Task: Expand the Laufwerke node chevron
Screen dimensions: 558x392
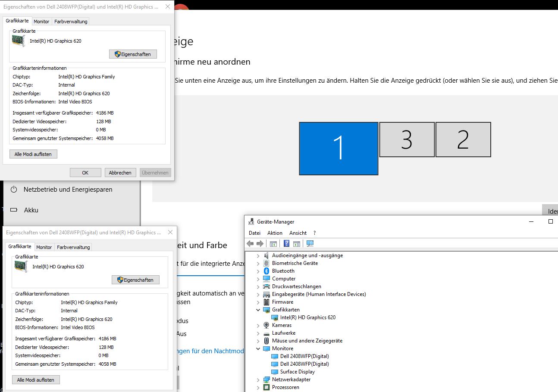Action: pyautogui.click(x=258, y=333)
